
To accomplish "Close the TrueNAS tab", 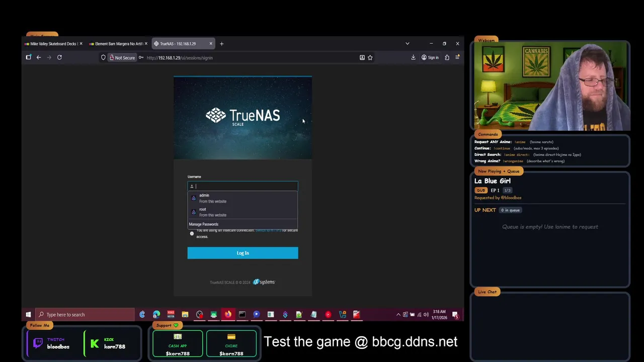I will (211, 44).
